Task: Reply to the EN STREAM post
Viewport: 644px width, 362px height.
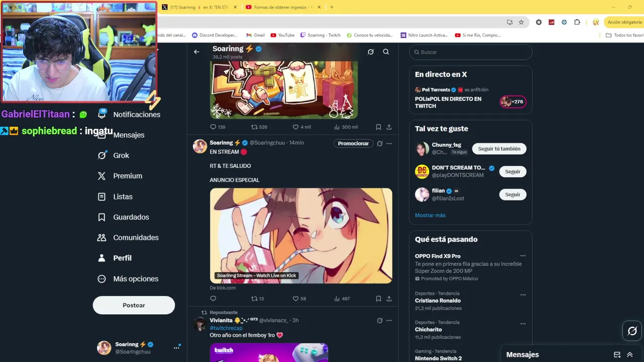Action: click(213, 299)
